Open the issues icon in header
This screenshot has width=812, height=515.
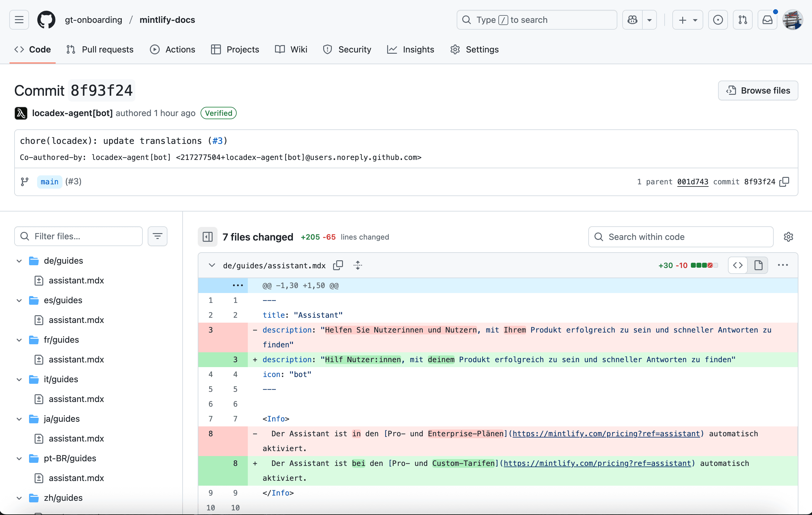point(718,20)
